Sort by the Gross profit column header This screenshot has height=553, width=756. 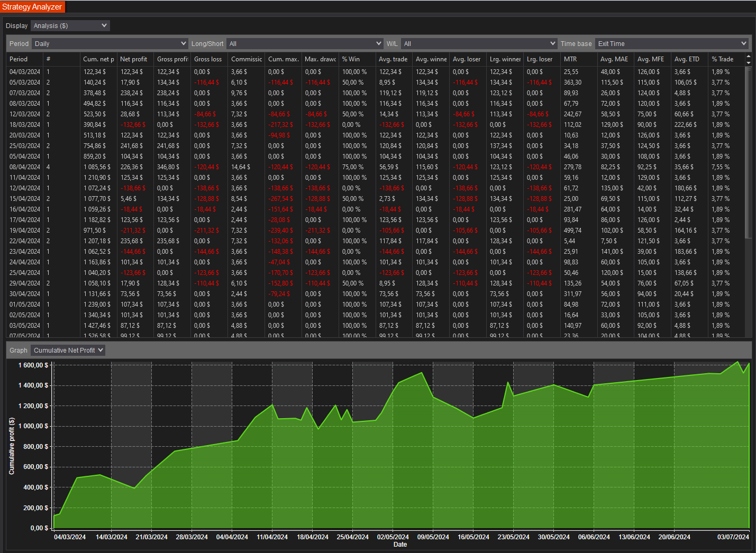(x=172, y=59)
